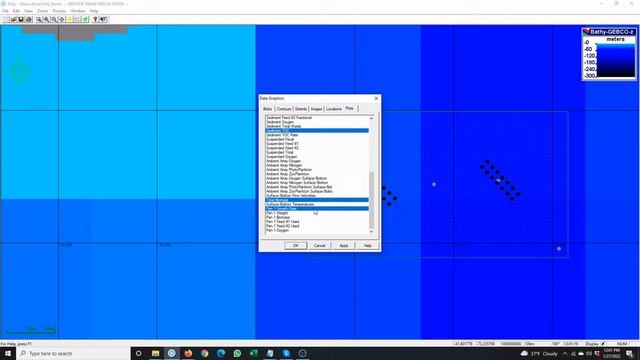
Task: Open Skype from the taskbar
Action: tap(286, 353)
